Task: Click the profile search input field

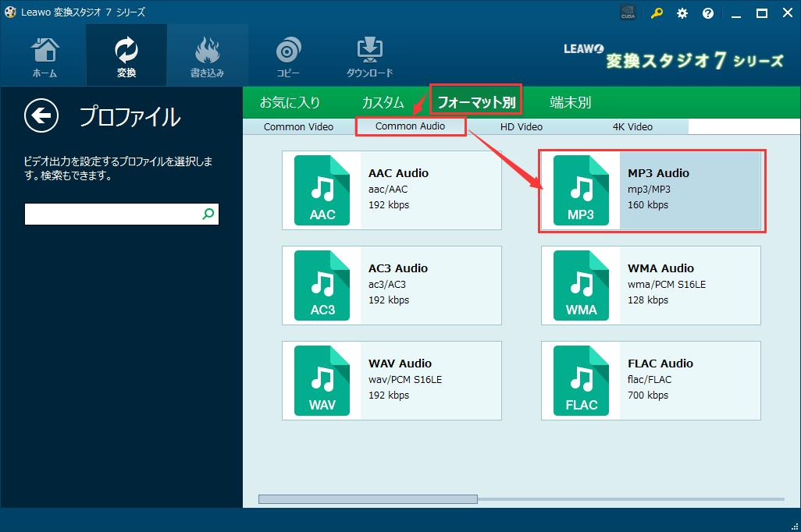Action: pos(113,213)
